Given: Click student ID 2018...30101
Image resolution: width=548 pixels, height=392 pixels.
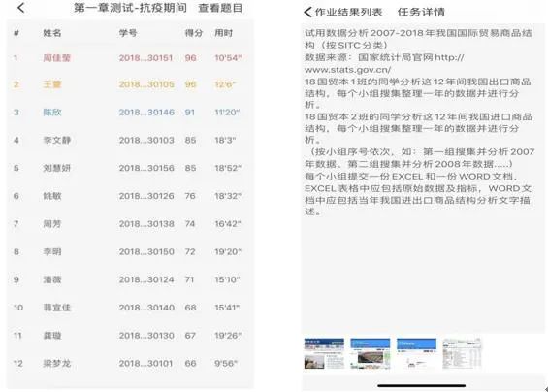Looking at the screenshot, I should click(x=146, y=364).
